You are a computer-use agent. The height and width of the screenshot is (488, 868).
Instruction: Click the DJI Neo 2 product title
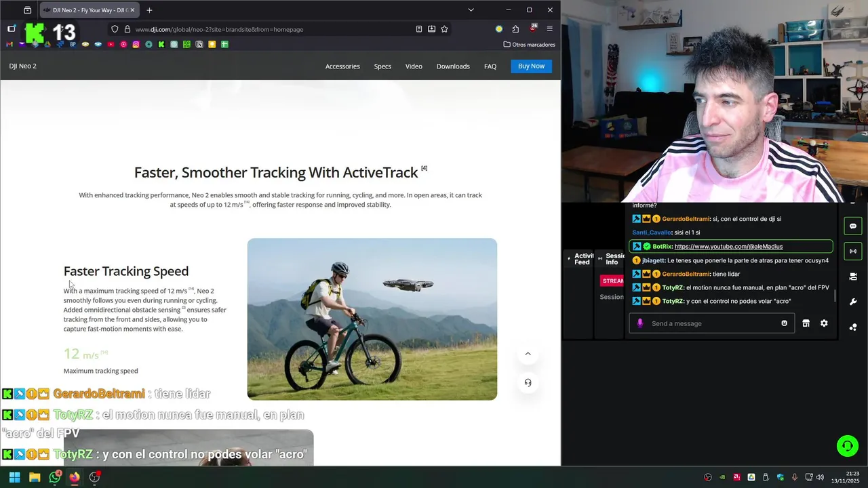point(23,66)
